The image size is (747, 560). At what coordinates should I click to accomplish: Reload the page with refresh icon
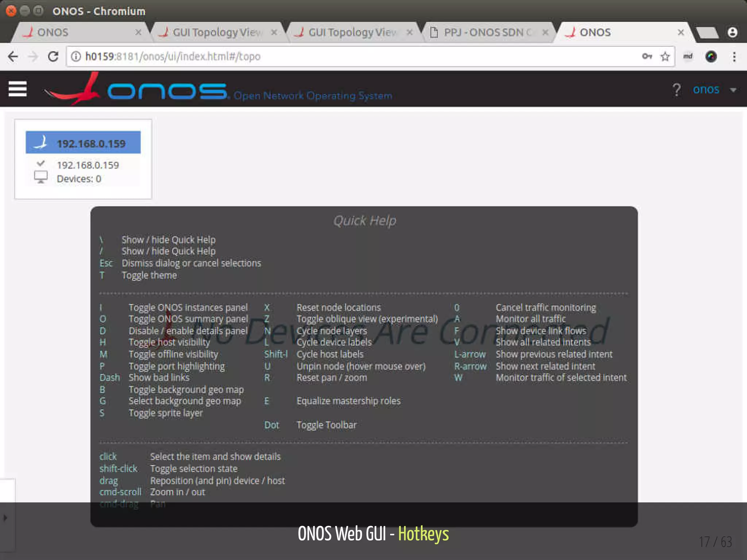point(53,57)
